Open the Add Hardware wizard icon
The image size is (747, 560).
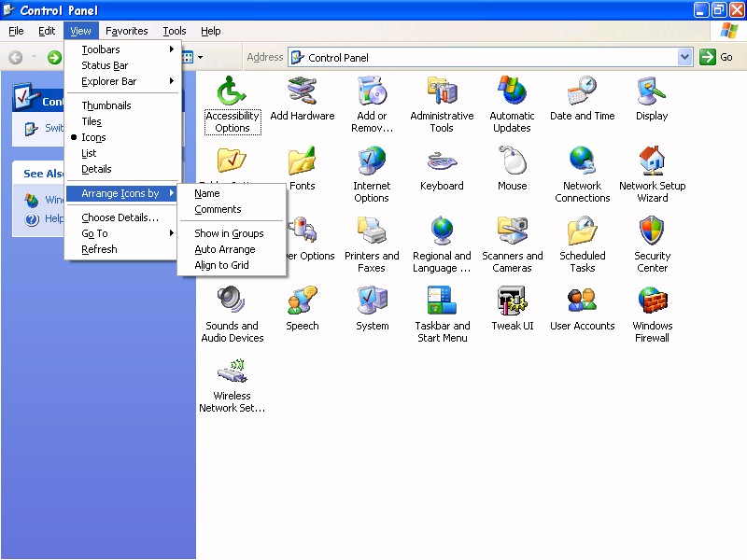[x=302, y=99]
